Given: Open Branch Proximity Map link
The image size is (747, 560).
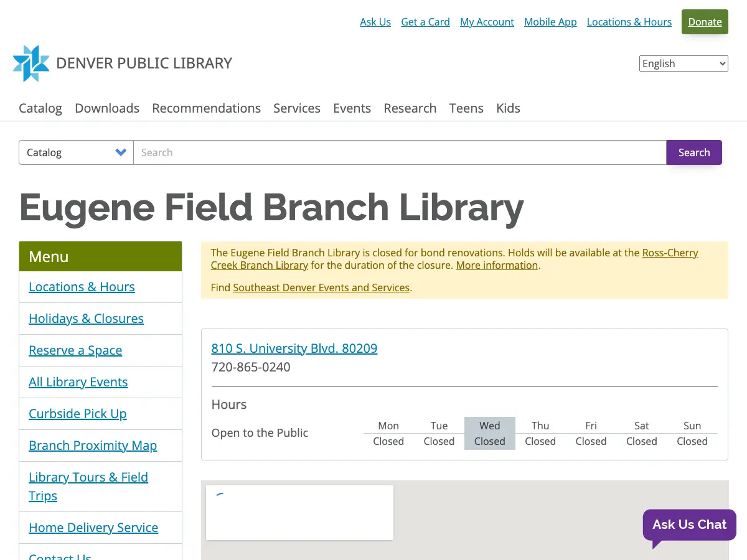Looking at the screenshot, I should (x=93, y=446).
